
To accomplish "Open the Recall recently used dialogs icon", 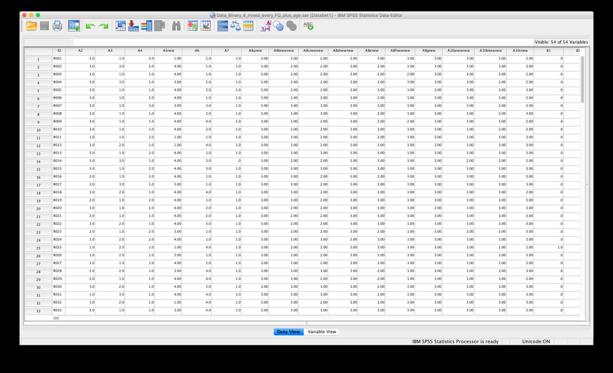I will 74,26.
